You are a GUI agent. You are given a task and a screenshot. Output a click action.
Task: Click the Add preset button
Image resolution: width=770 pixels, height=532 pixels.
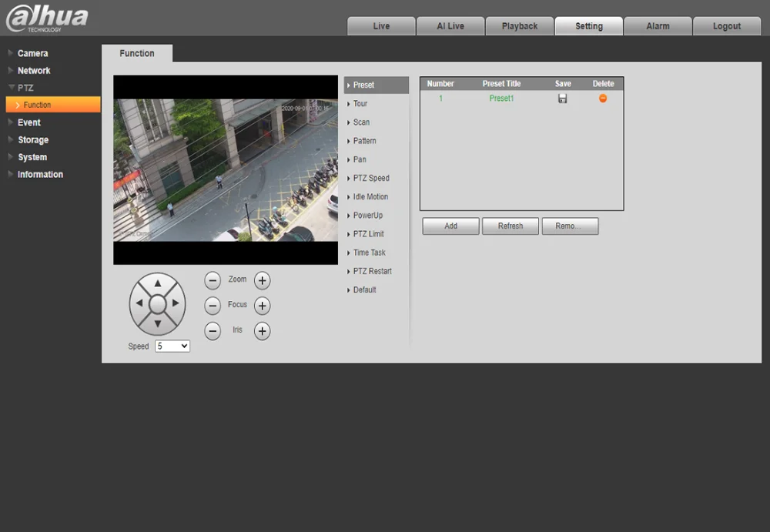click(x=450, y=226)
